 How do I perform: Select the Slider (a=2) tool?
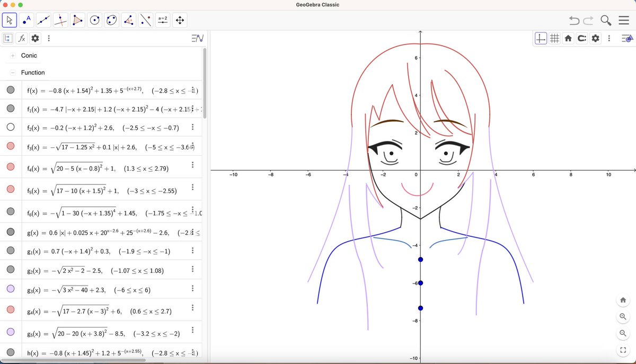162,20
